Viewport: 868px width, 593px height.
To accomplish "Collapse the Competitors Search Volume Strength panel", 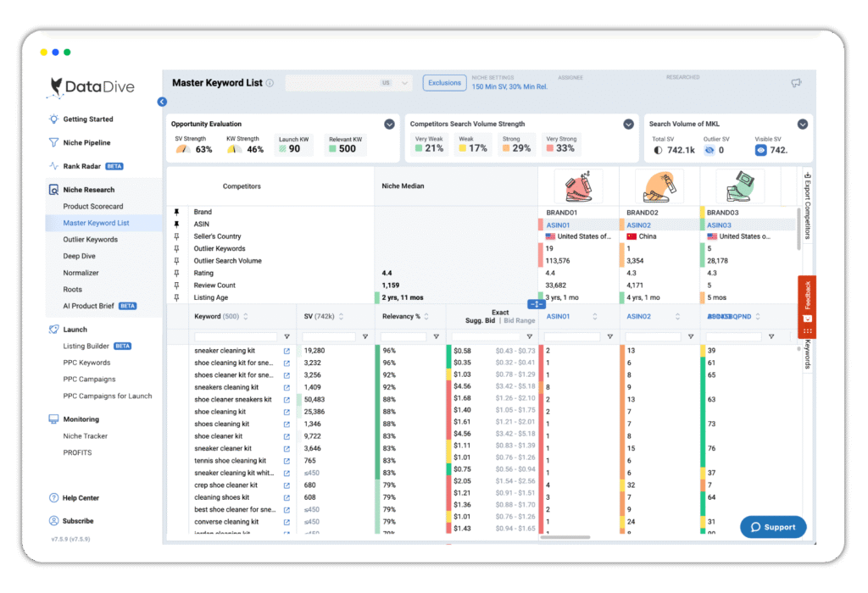I will 628,123.
